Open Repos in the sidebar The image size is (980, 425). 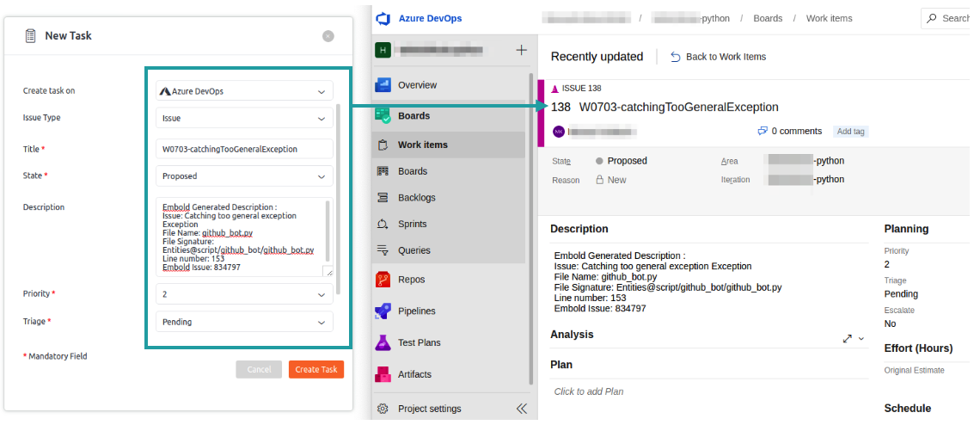point(411,280)
